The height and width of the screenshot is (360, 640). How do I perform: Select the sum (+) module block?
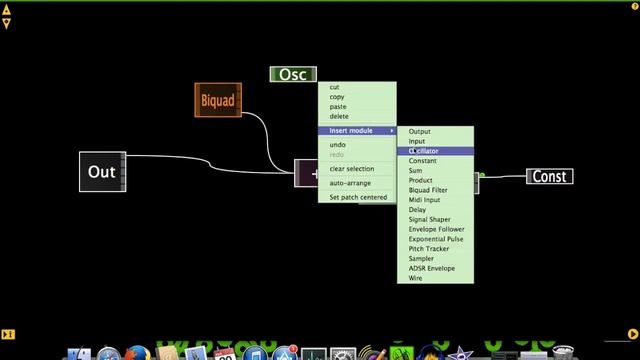(x=306, y=173)
